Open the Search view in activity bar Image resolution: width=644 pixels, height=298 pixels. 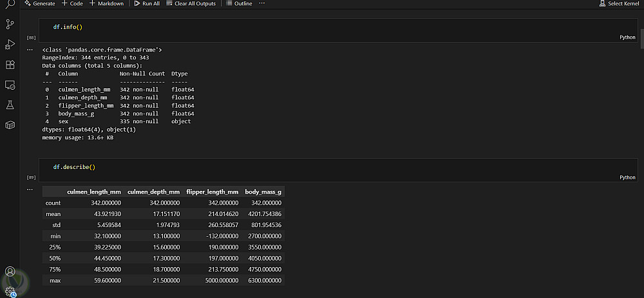point(10,4)
